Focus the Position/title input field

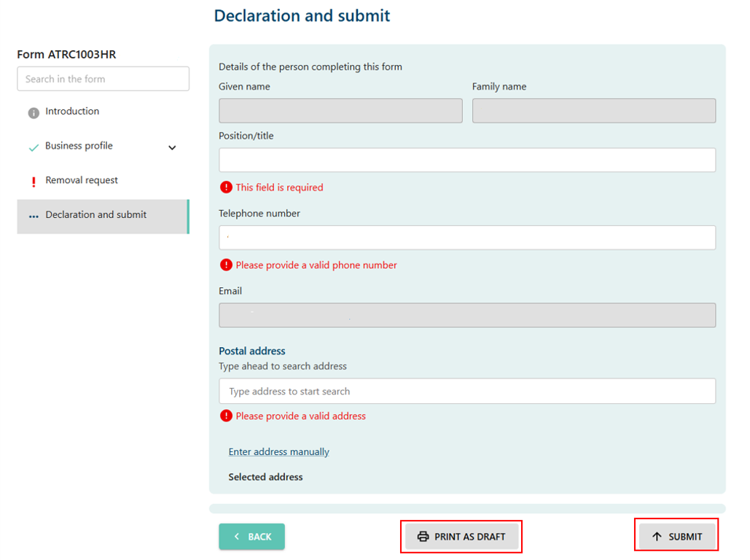pos(466,159)
